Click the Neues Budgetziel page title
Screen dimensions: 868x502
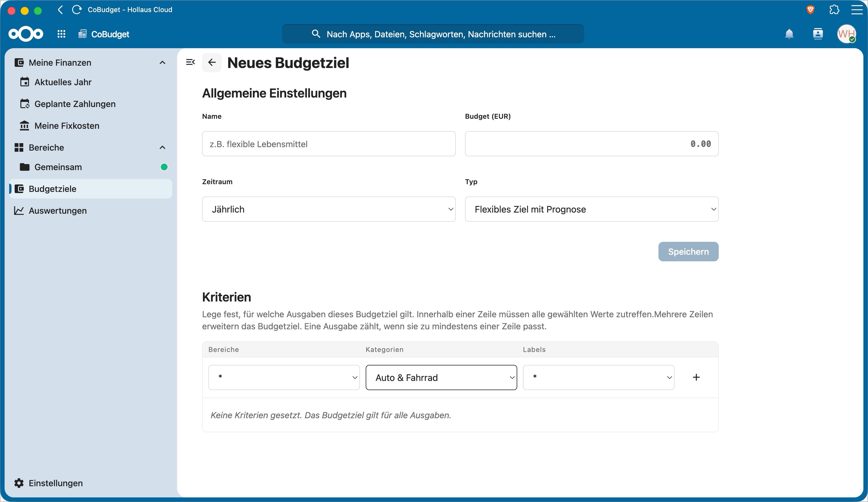(x=288, y=63)
